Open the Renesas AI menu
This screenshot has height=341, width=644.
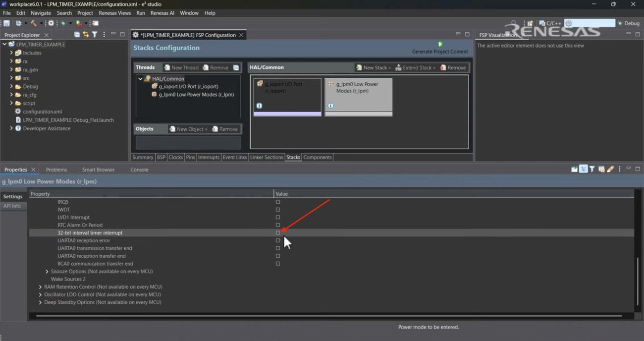tap(162, 13)
